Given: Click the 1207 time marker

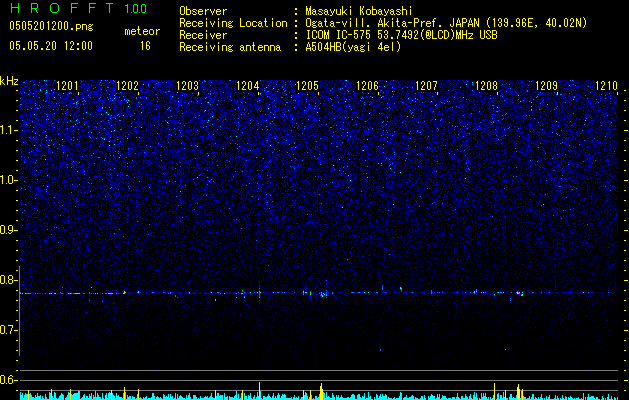Looking at the screenshot, I should 426,86.
